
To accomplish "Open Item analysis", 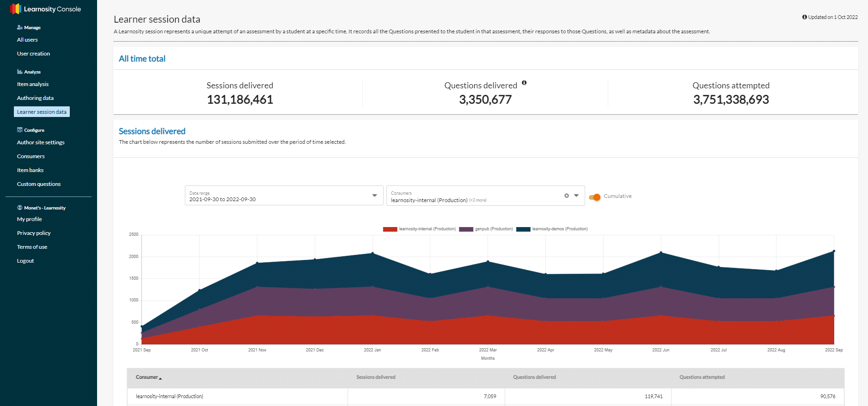I will (32, 84).
